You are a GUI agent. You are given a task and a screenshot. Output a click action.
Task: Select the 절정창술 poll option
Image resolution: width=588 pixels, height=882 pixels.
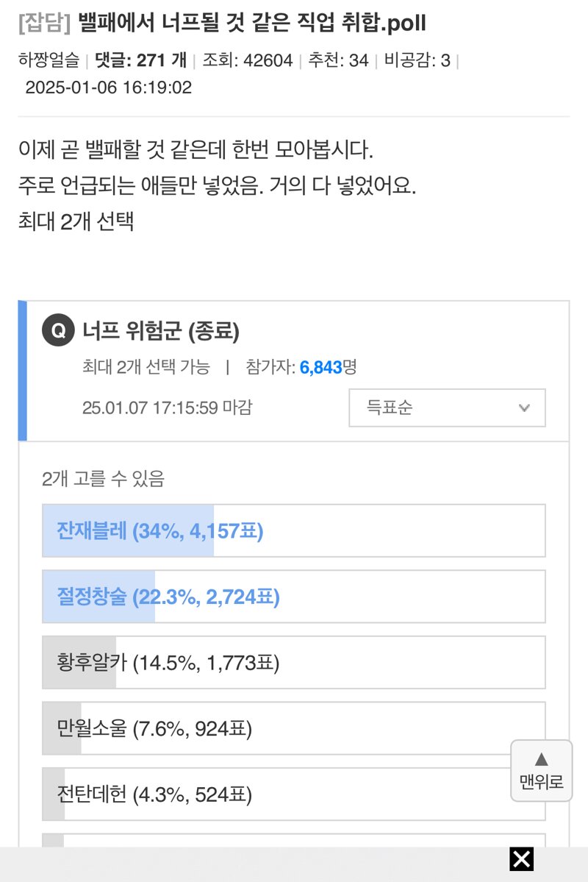pyautogui.click(x=293, y=597)
